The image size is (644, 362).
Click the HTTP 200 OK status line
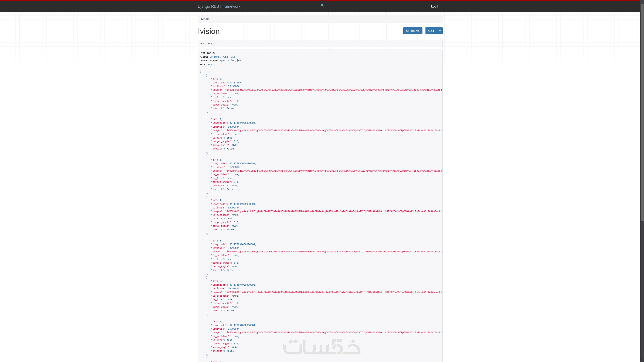[x=207, y=53]
